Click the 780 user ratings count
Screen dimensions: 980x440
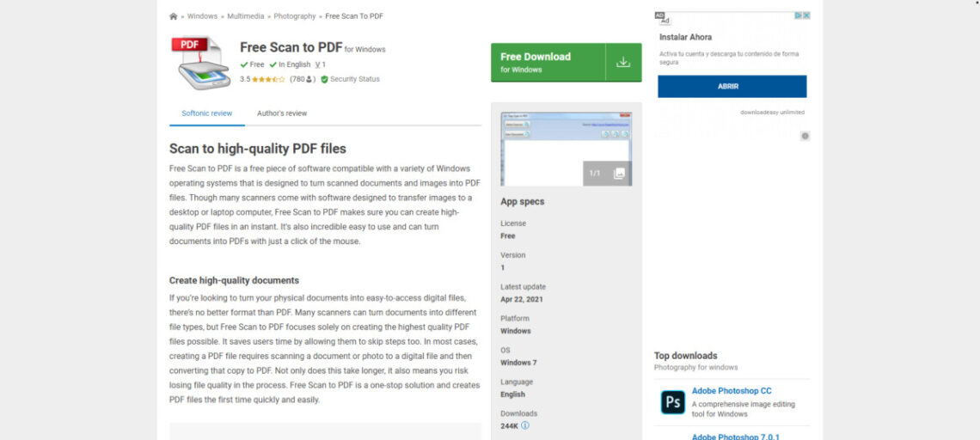click(x=303, y=79)
